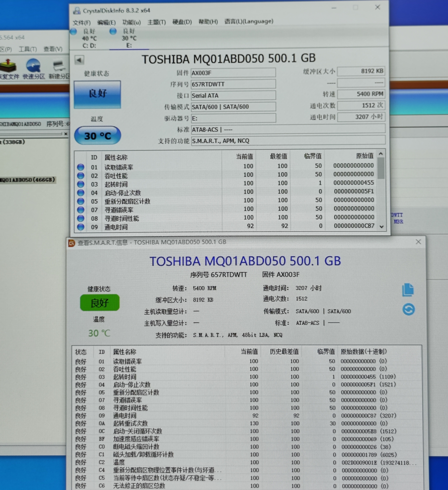The height and width of the screenshot is (490, 448).
Task: Select the 0C 启动-关闭循环次数 row
Action: pyautogui.click(x=247, y=431)
